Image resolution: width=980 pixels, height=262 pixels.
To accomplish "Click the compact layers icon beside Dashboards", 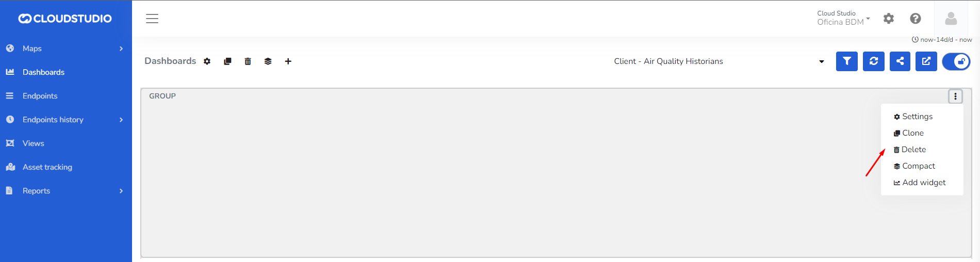I will (268, 61).
